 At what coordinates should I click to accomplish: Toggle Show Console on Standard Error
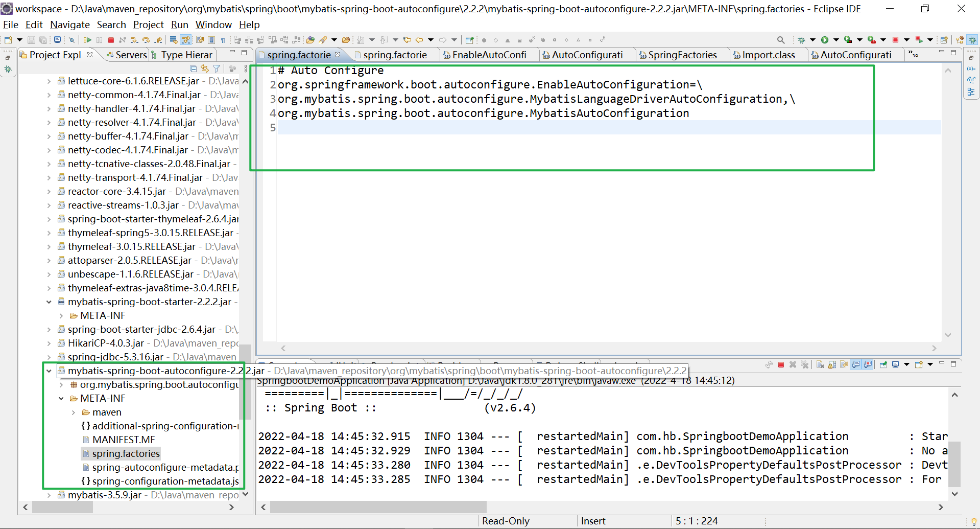click(x=868, y=364)
